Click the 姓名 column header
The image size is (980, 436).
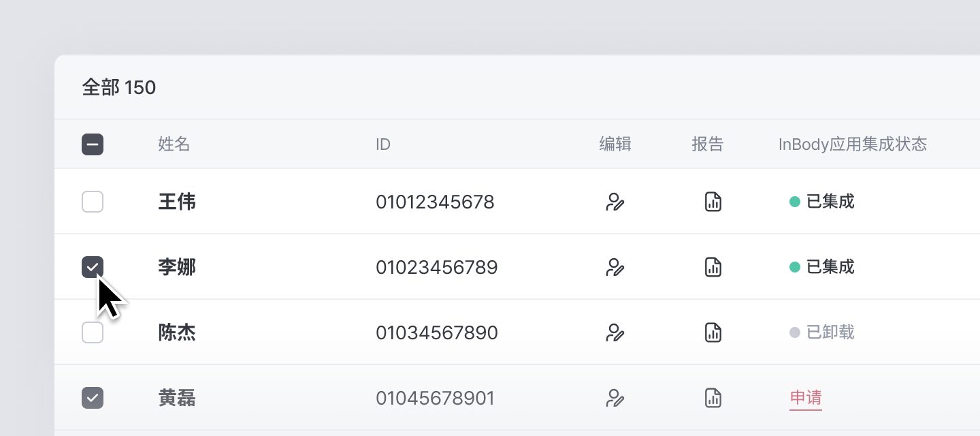174,144
